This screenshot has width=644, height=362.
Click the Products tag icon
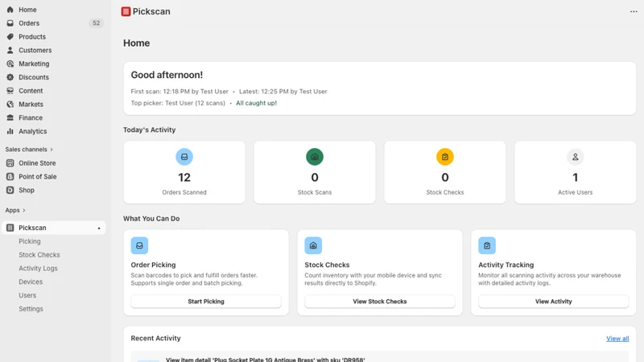[x=10, y=36]
